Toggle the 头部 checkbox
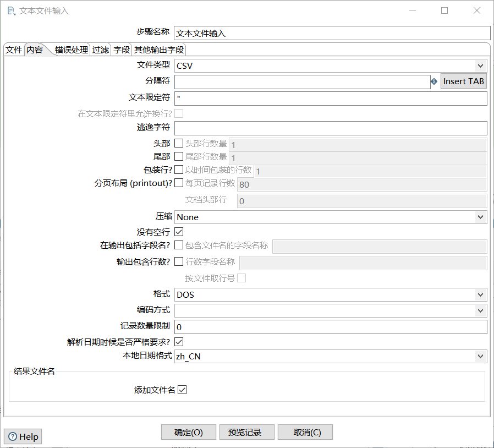The width and height of the screenshot is (494, 448). click(x=179, y=143)
